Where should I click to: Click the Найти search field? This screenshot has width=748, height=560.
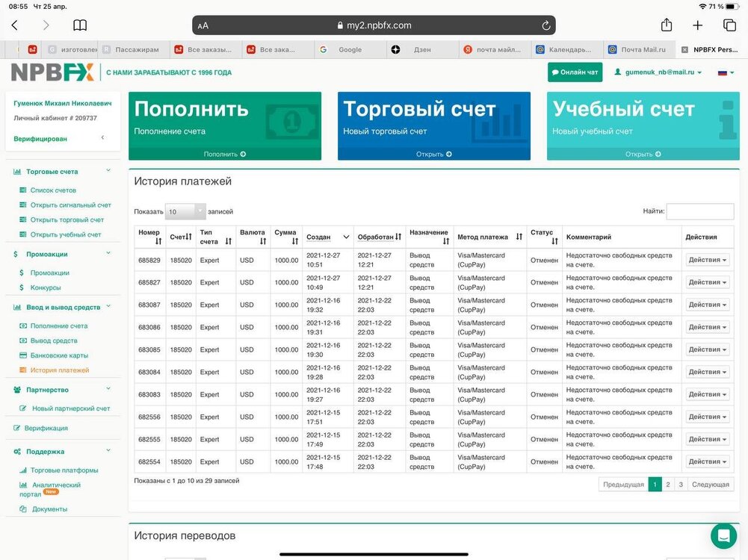[x=700, y=211]
